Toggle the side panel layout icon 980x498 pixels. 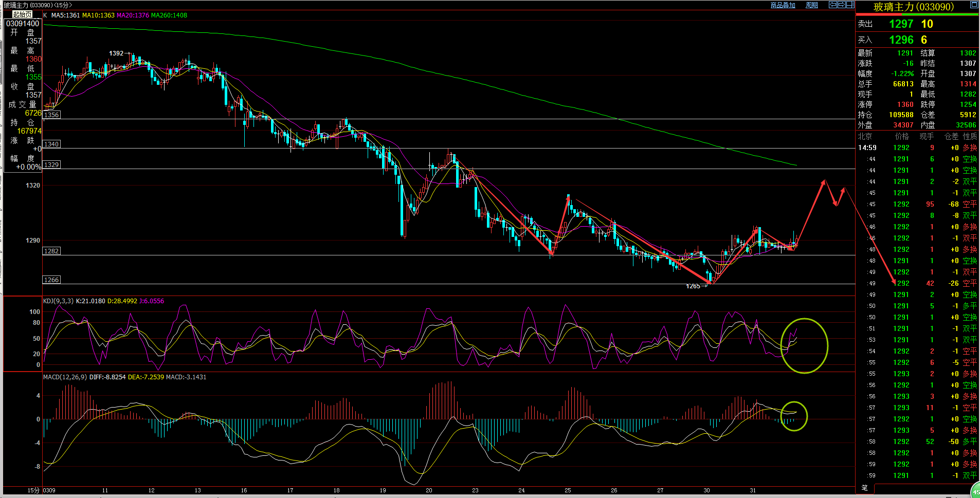850,5
